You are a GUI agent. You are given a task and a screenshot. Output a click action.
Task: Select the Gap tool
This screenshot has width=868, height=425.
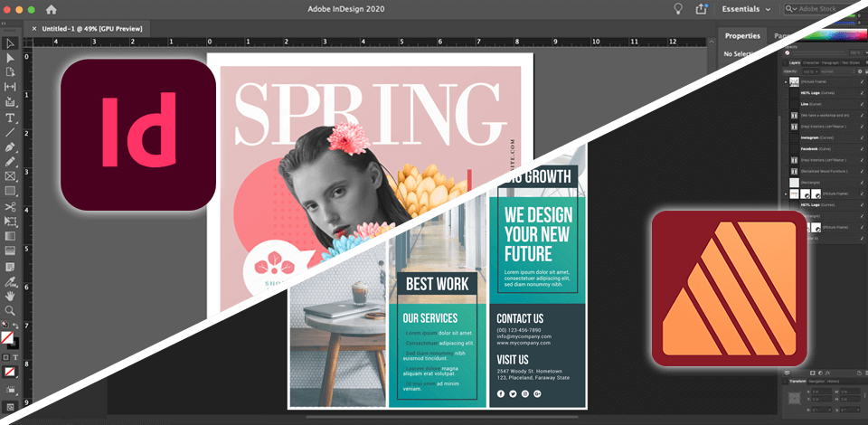[10, 87]
